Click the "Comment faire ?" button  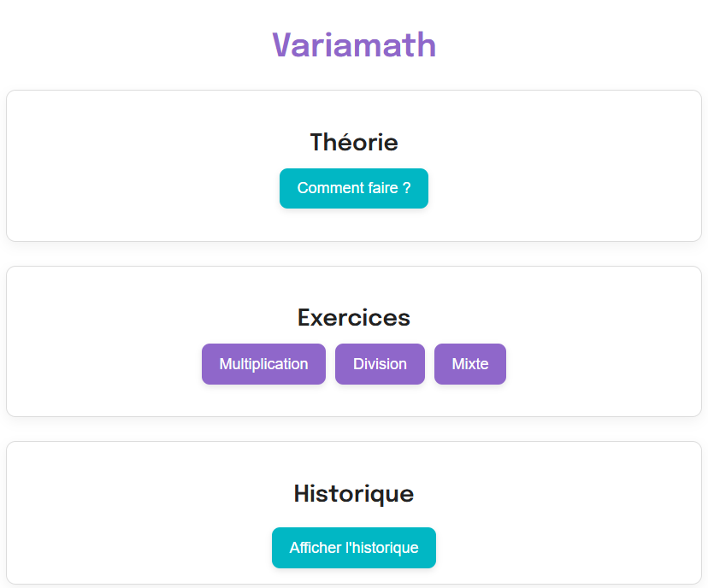coord(353,188)
